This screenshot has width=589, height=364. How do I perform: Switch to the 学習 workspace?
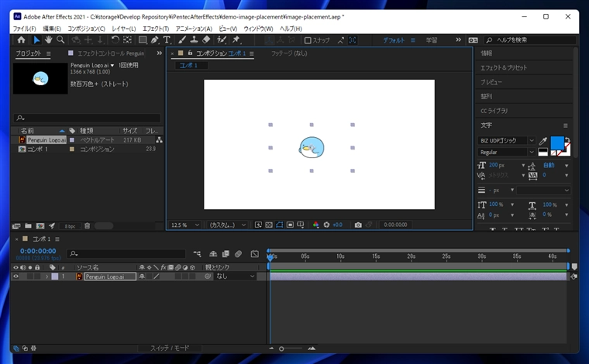click(x=431, y=40)
